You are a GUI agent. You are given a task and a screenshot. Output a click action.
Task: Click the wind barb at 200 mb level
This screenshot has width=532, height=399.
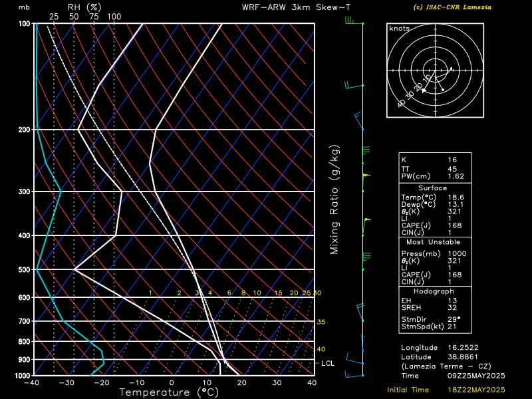[x=358, y=120]
